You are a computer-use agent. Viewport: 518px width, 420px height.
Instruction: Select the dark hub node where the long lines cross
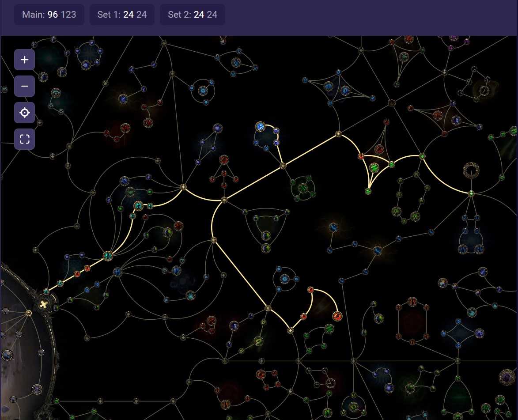391,103
